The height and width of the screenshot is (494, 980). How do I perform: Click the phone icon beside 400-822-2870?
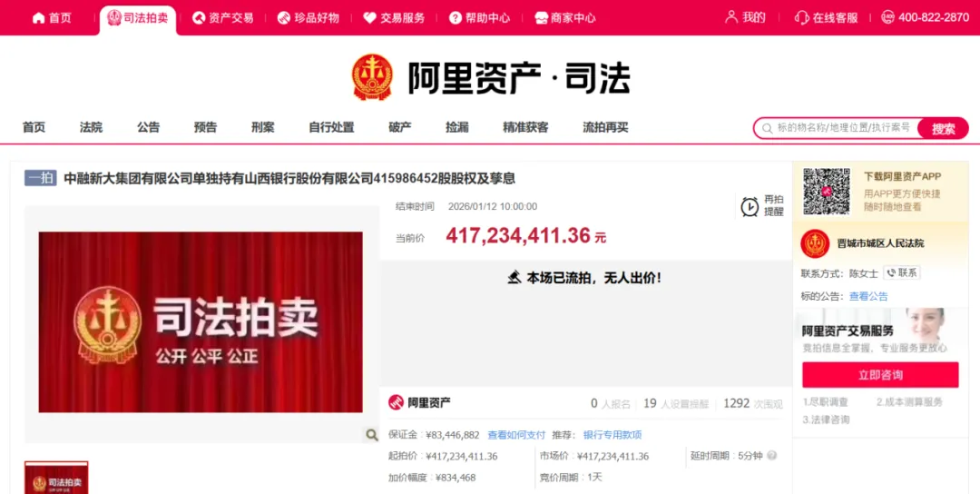(887, 17)
